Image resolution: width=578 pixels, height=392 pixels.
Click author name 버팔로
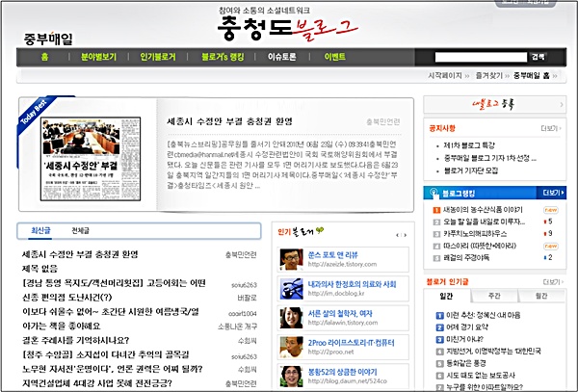[x=247, y=298]
